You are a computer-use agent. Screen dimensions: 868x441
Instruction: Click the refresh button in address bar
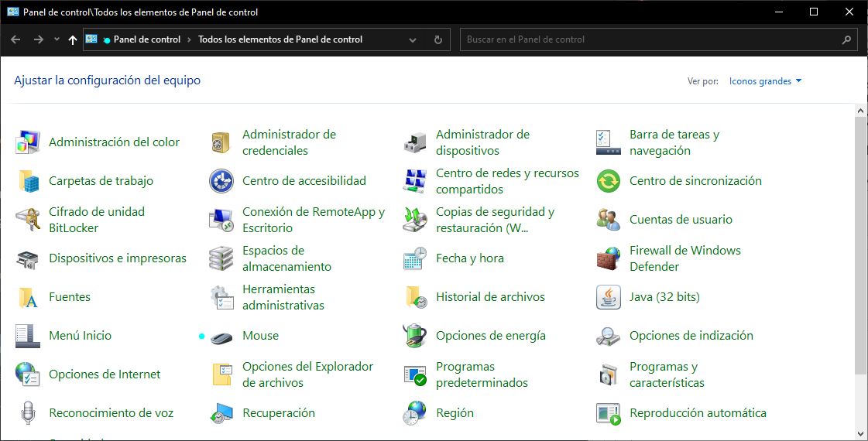click(x=438, y=39)
